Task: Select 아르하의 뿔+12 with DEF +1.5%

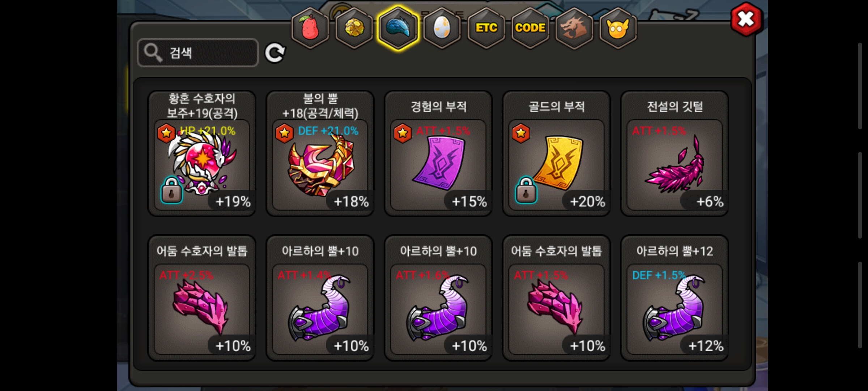Action: click(x=675, y=298)
